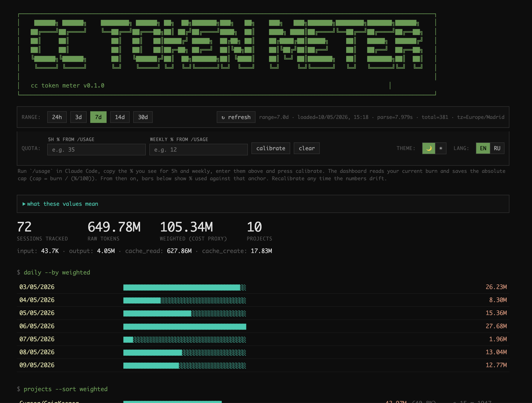
Task: Click the '$ projects --sort weighted' heading
Action: coord(62,389)
